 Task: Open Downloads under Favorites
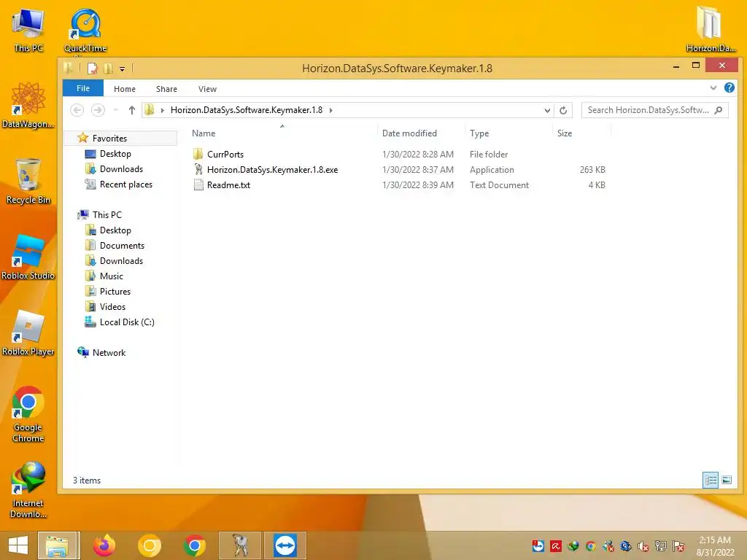121,169
